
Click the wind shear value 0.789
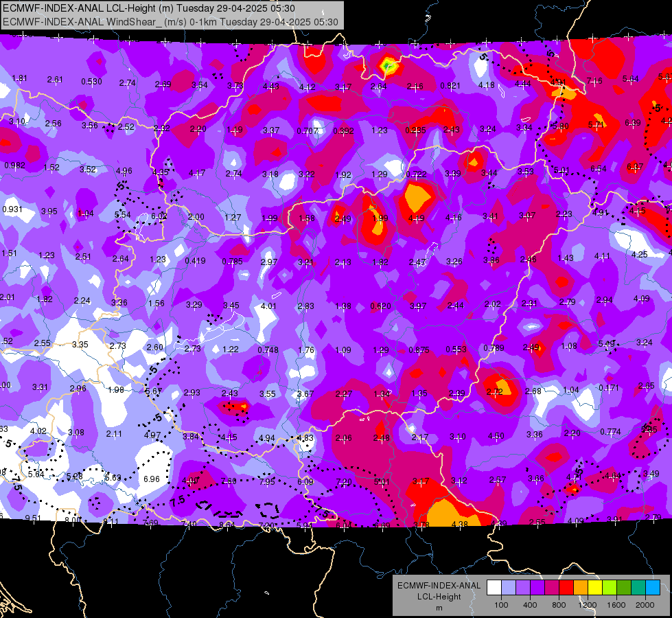pos(494,348)
